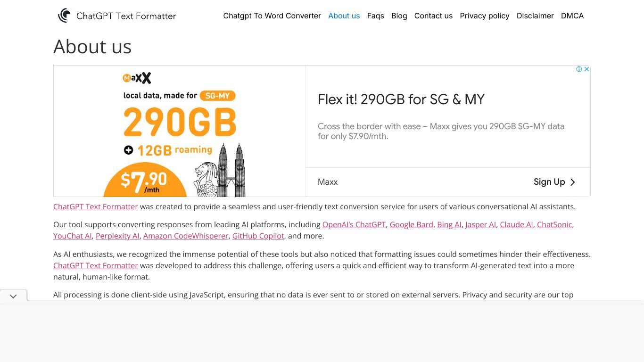Viewport: 644px width, 362px height.
Task: Open the Blog menu link
Action: point(399,16)
